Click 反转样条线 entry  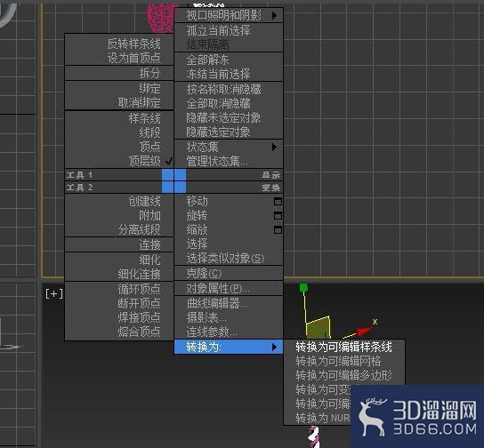119,44
